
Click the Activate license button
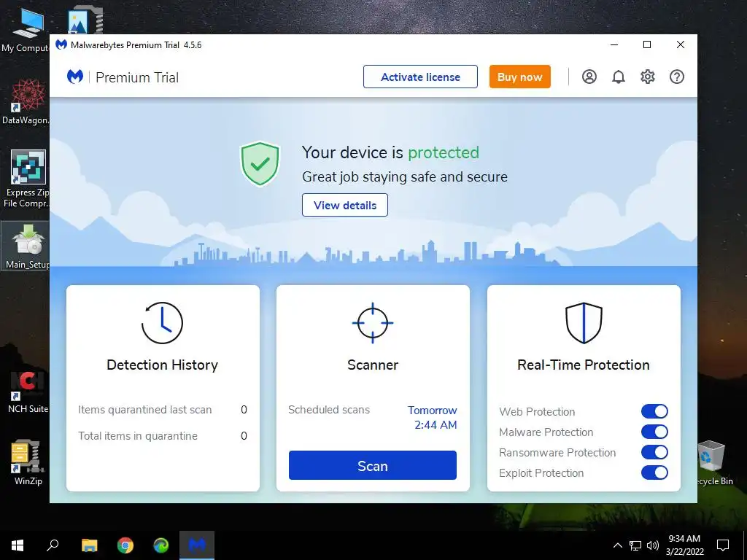[x=420, y=77]
